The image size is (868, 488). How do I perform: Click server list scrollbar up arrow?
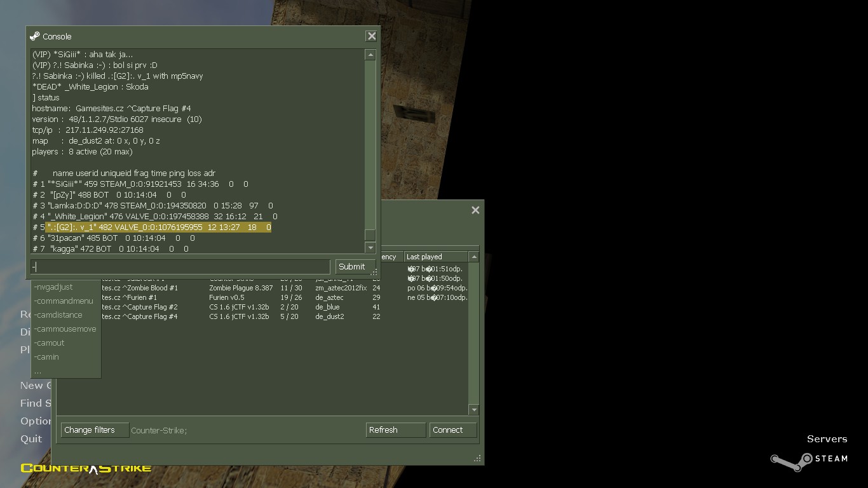[x=473, y=257]
